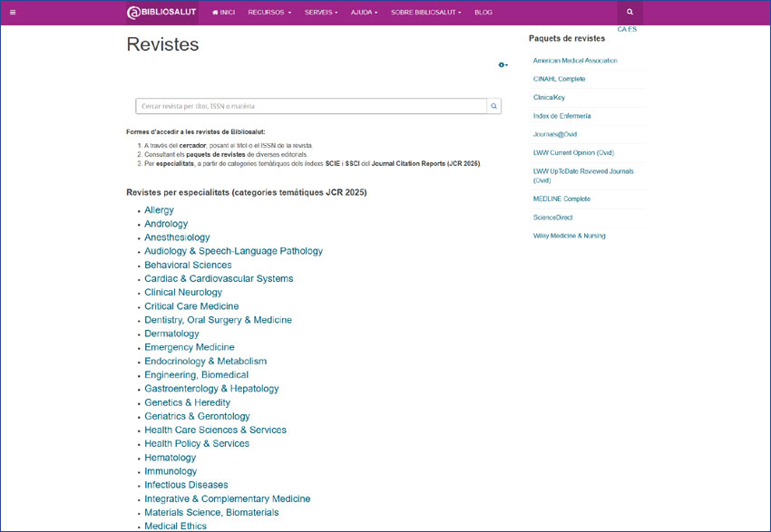This screenshot has height=532, width=771.
Task: Open MEDLINE Complete package
Action: coord(561,199)
